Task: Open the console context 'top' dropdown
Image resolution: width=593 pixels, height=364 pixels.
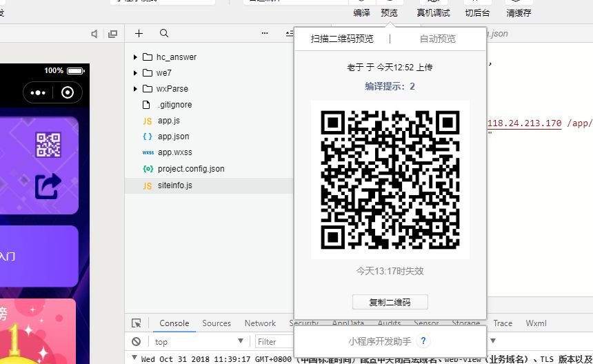Action: click(199, 342)
